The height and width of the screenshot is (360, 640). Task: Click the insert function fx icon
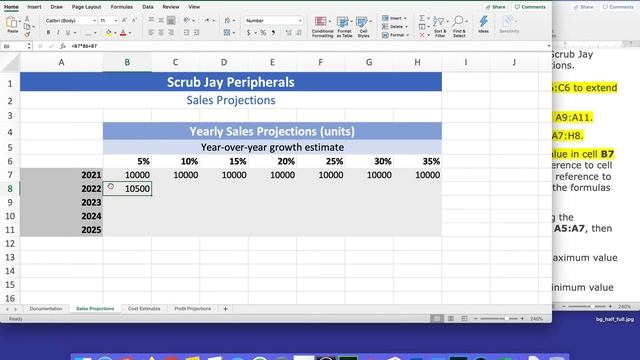[63, 47]
